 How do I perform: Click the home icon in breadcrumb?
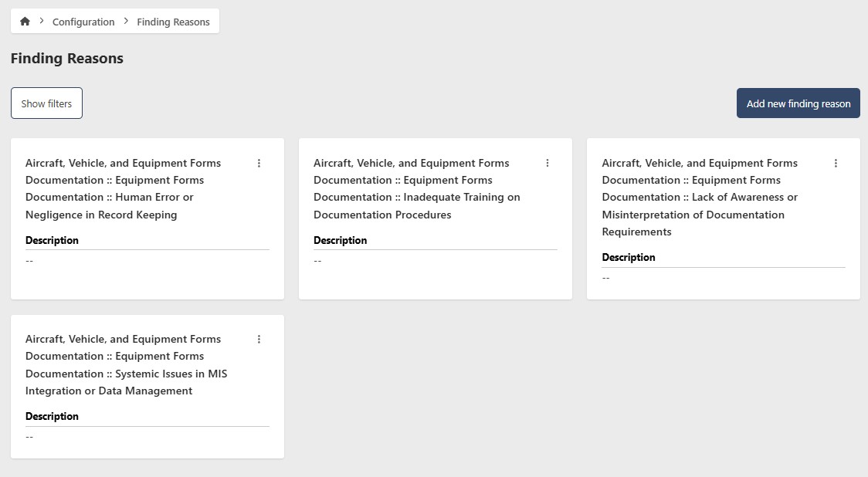click(x=25, y=22)
